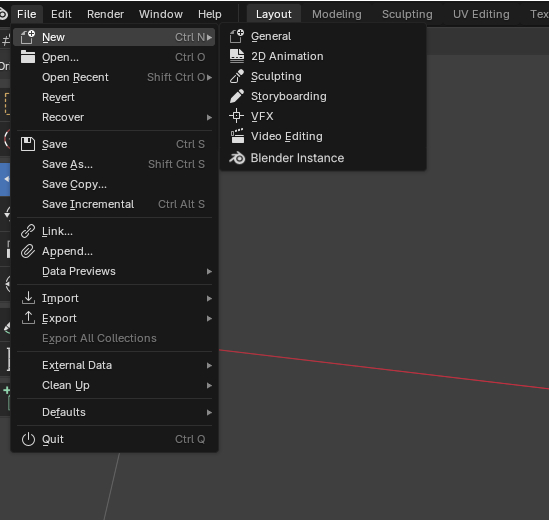Open the Window menu
549x520 pixels.
[x=161, y=14]
